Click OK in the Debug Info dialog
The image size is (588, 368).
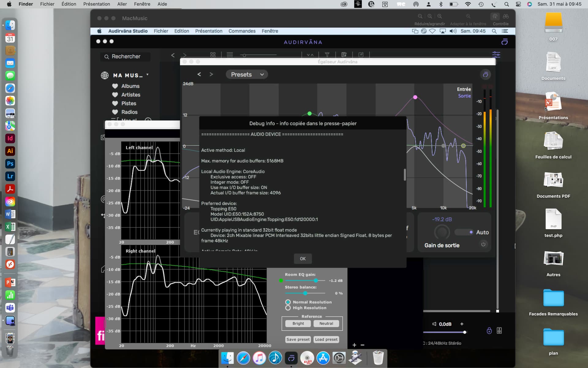(x=303, y=259)
